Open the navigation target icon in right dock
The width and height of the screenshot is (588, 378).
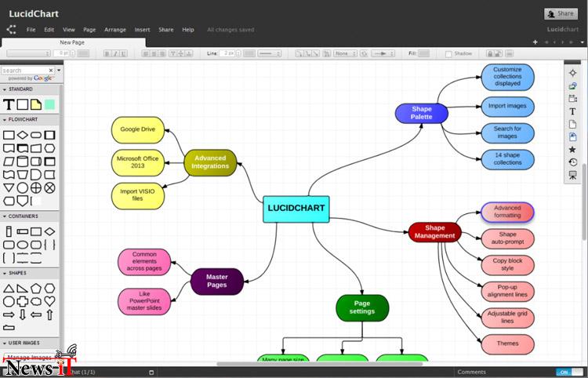click(x=572, y=73)
